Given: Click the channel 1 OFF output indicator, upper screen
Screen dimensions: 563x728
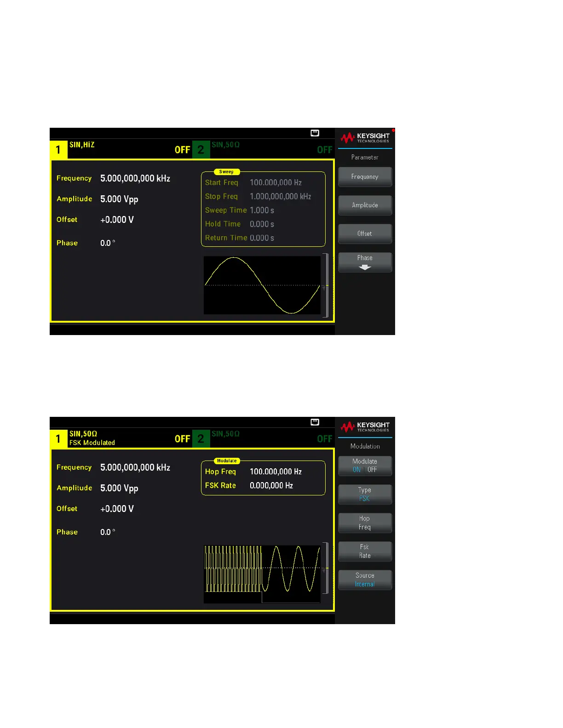Looking at the screenshot, I should [x=183, y=150].
